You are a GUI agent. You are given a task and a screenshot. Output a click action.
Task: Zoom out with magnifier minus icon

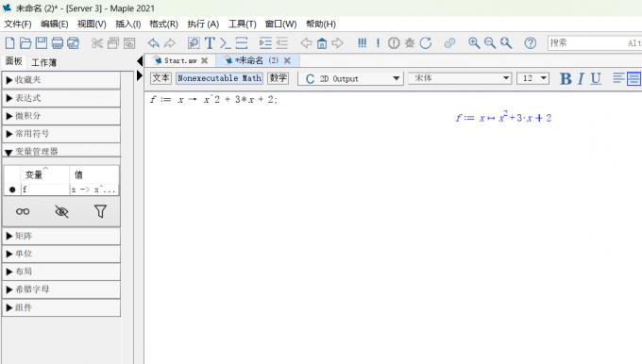(x=490, y=43)
